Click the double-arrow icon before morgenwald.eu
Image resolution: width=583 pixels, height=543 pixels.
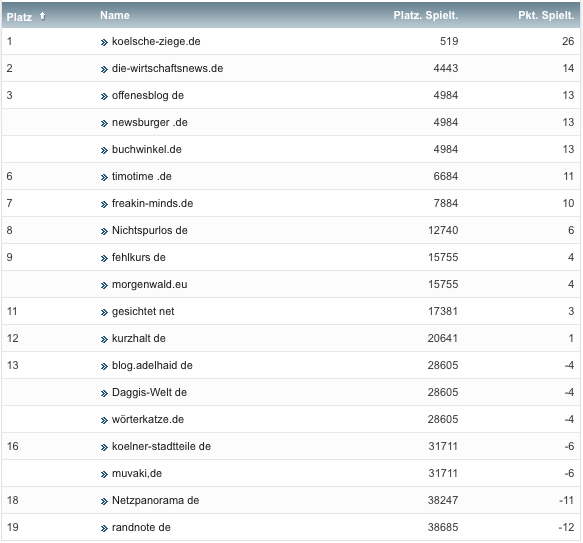(104, 286)
